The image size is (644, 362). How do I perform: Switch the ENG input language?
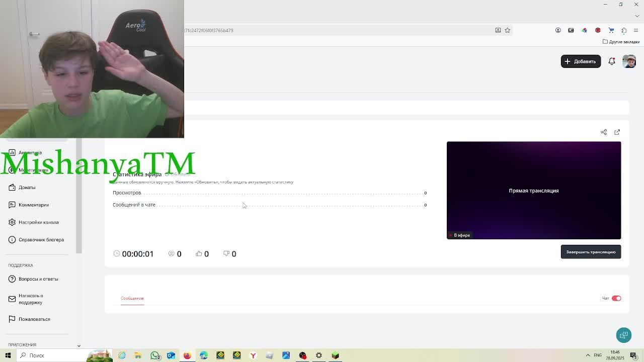point(598,355)
